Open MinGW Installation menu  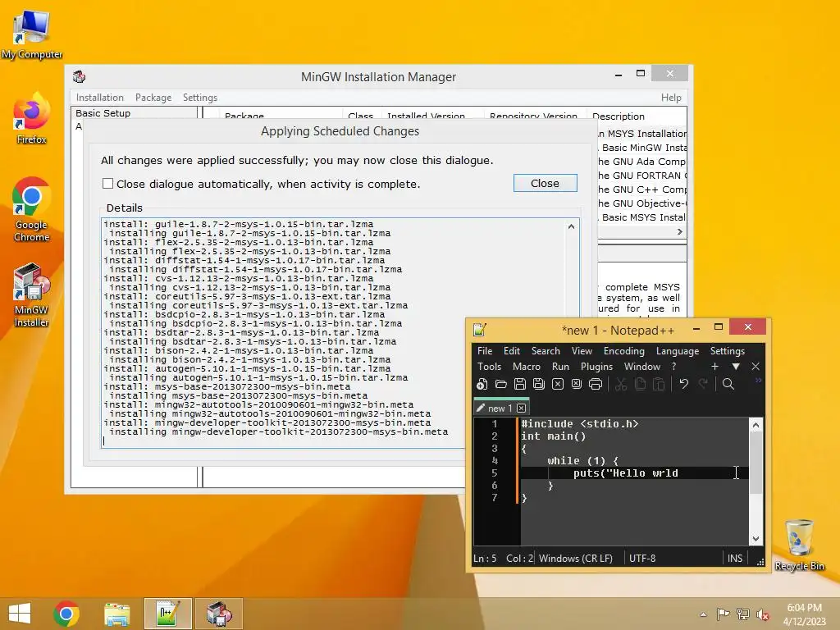point(99,98)
